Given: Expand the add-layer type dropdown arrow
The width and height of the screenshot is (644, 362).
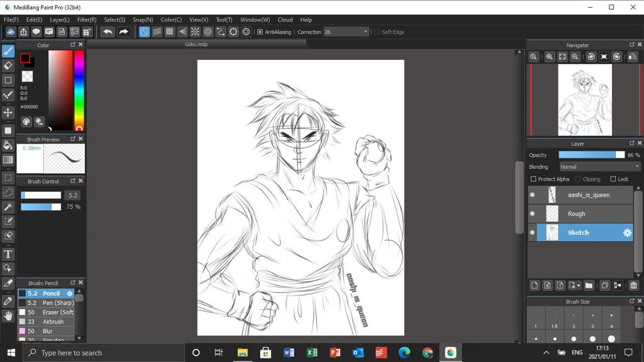Looking at the screenshot, I should [579, 285].
